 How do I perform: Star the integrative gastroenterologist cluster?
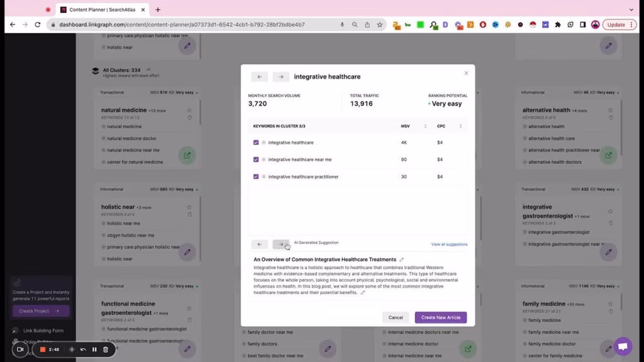610,211
